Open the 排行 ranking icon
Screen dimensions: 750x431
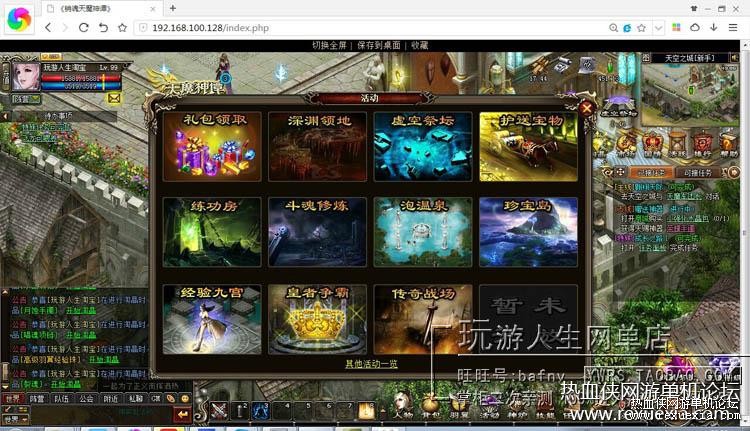702,144
